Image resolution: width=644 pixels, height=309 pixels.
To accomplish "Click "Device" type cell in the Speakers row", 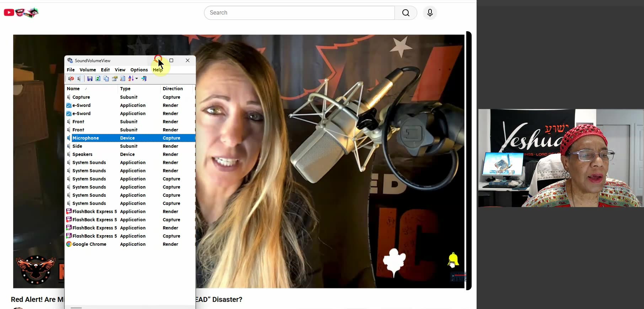I will click(x=127, y=154).
